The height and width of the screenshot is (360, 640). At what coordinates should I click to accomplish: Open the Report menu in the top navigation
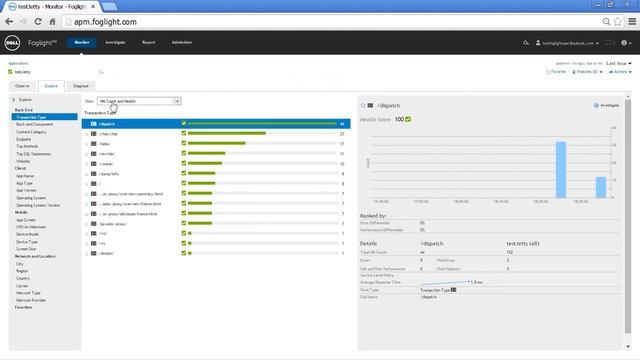[149, 42]
